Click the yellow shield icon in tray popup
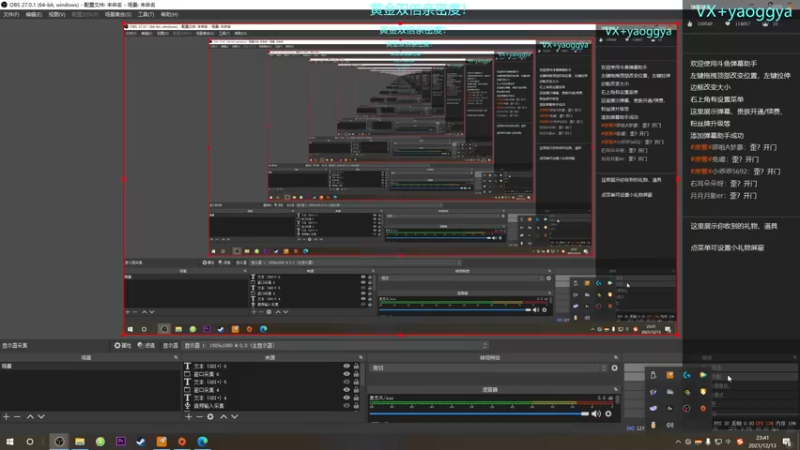 [703, 392]
